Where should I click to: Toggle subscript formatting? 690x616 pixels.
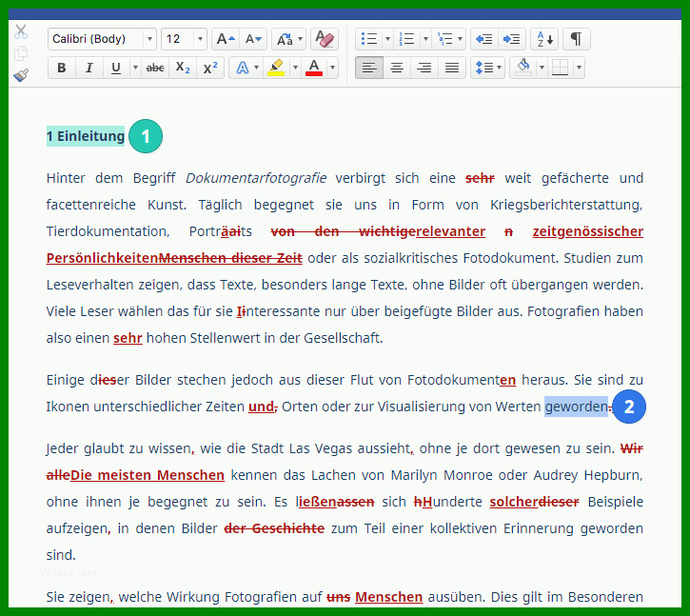pos(183,68)
